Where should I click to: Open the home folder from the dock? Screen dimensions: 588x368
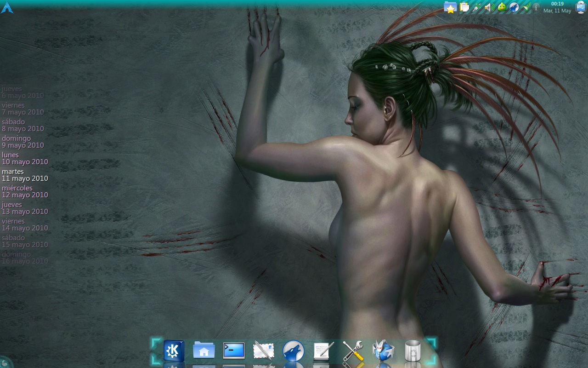pyautogui.click(x=204, y=351)
